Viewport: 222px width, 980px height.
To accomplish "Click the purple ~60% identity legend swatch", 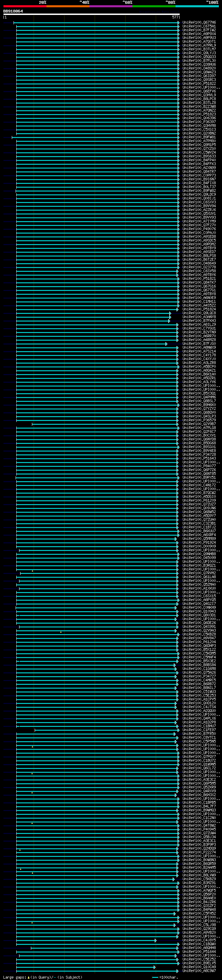I will click(111, 6).
